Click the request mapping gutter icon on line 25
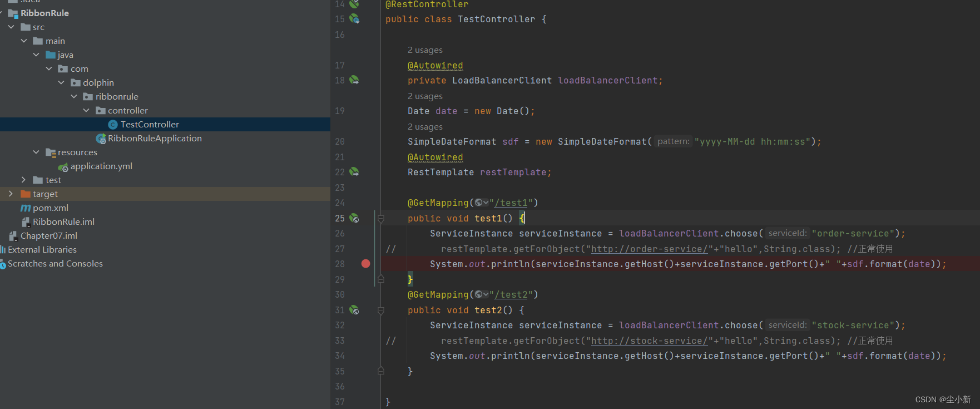Image resolution: width=980 pixels, height=409 pixels. [354, 218]
